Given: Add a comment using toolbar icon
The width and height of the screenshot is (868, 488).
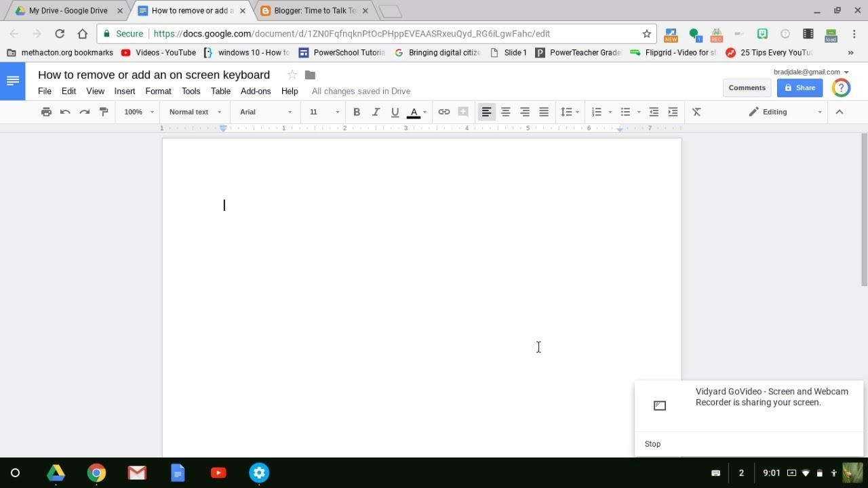Looking at the screenshot, I should click(x=463, y=112).
